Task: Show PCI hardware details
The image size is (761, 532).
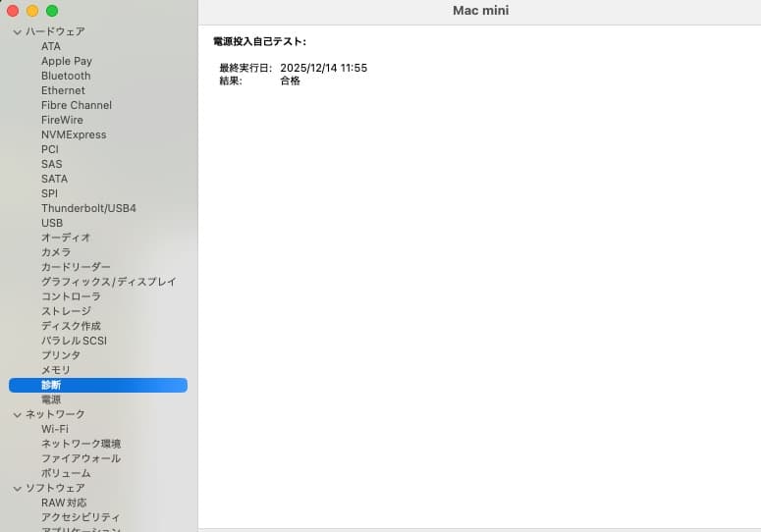Action: pos(50,149)
